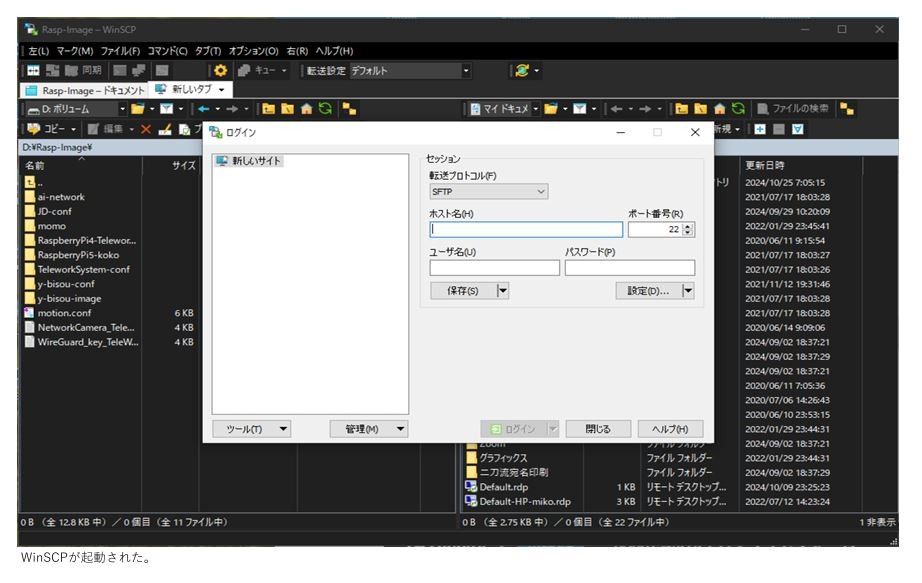Focus the host name (ホスト名) field
This screenshot has width=922, height=583.
[526, 229]
